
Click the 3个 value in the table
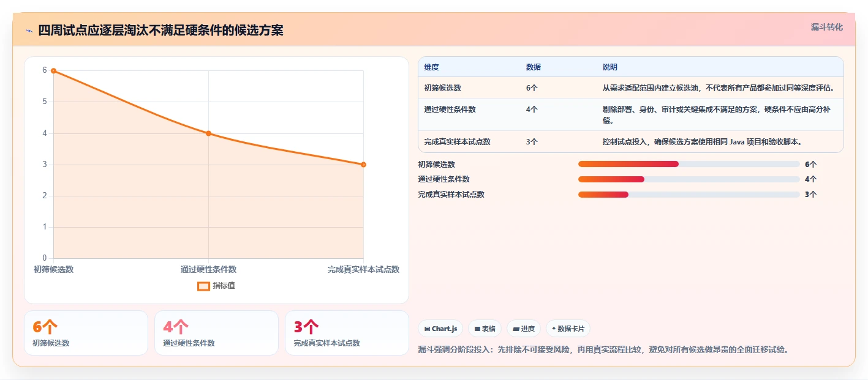[531, 142]
